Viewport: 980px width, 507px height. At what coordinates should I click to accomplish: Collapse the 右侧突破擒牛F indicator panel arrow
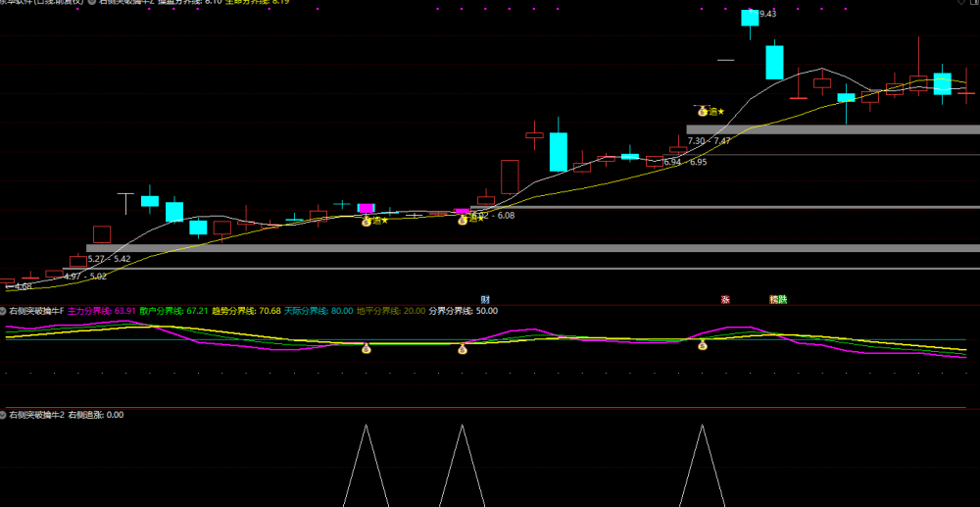click(3, 310)
